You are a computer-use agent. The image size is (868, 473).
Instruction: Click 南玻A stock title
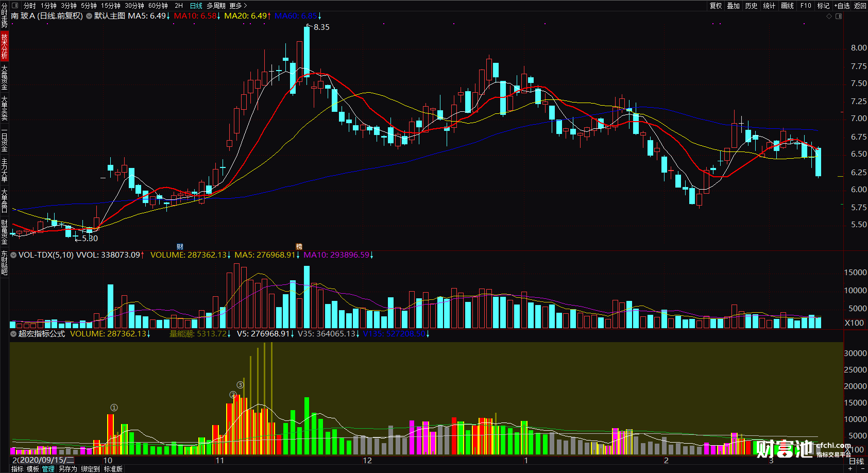point(47,16)
